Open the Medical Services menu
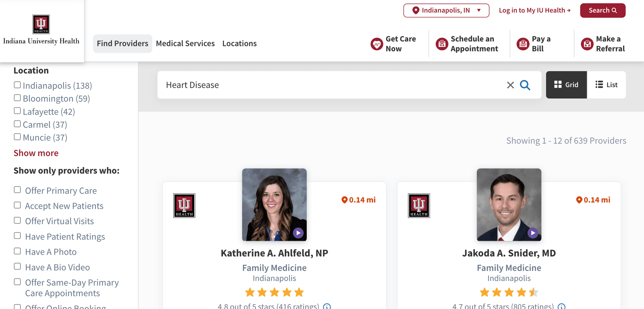The height and width of the screenshot is (309, 644). tap(185, 44)
